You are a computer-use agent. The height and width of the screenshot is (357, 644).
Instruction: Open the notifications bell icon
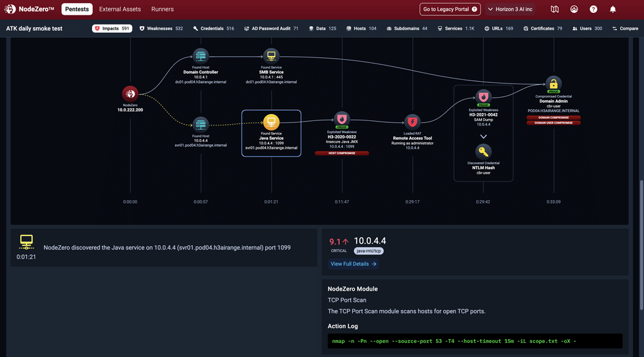(x=612, y=10)
